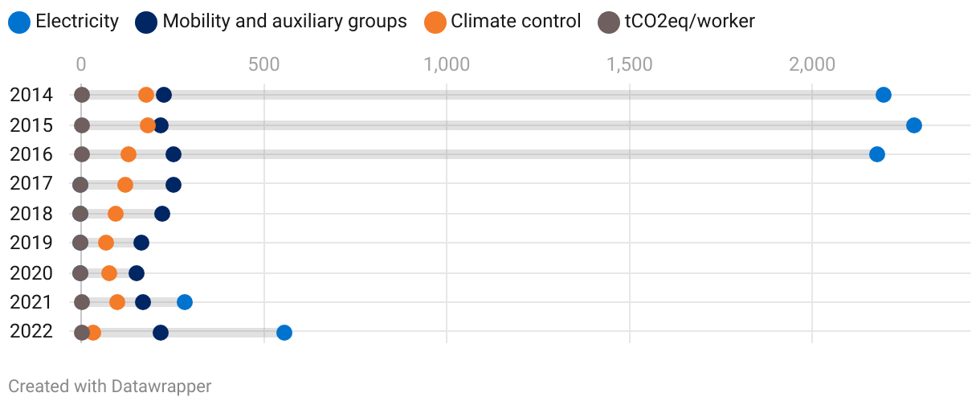Select the 2015 Electricity data point
The image size is (980, 405).
click(913, 125)
